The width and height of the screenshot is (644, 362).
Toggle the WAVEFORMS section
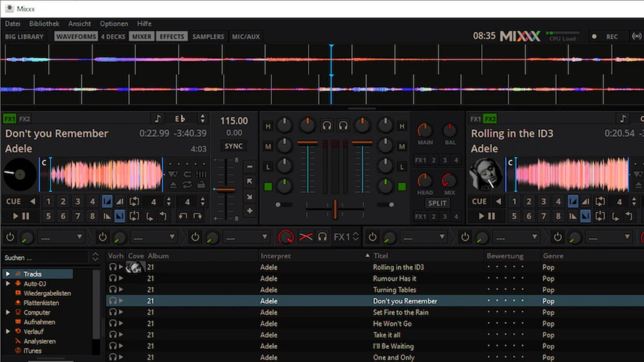pyautogui.click(x=76, y=37)
